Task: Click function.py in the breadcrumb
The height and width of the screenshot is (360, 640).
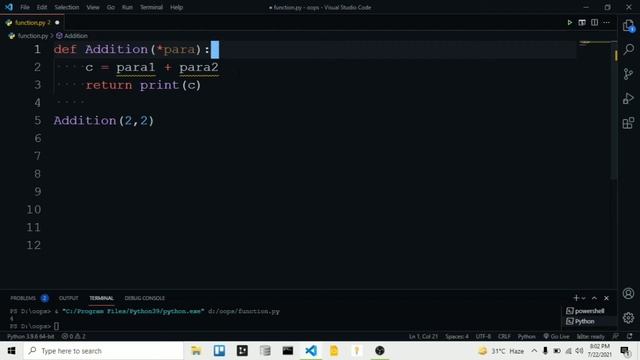Action: 33,36
